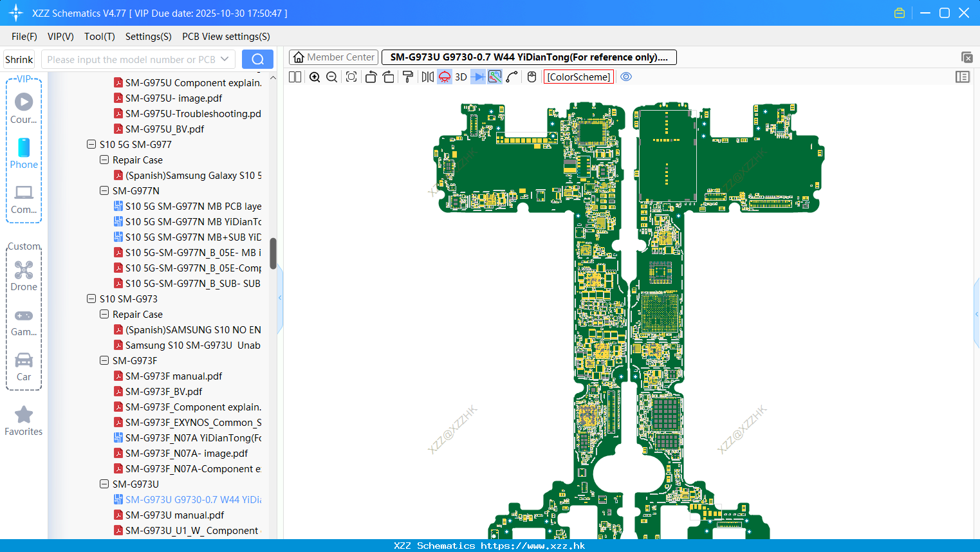Open SM-G973U manual.pdf
The width and height of the screenshot is (980, 552).
[174, 515]
